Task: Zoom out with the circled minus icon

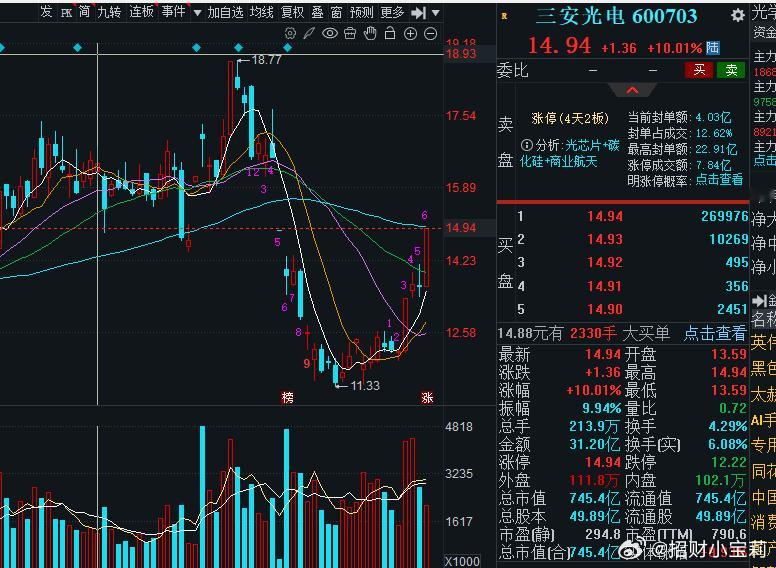Action: (x=431, y=34)
